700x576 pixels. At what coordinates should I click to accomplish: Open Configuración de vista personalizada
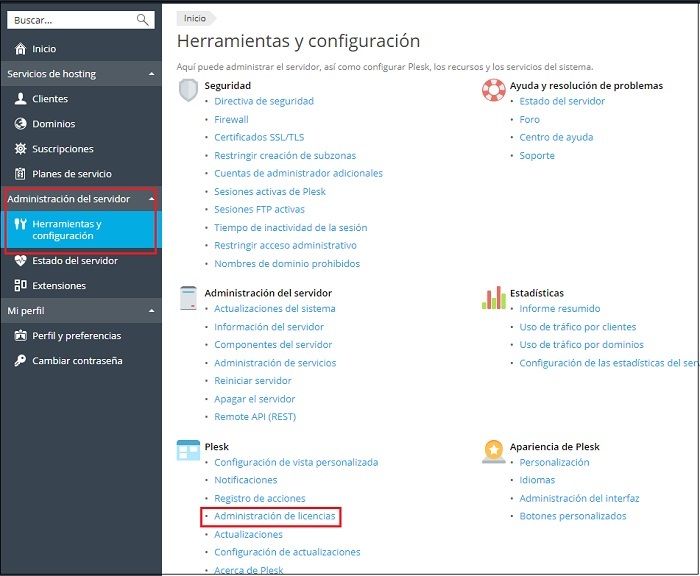click(296, 462)
